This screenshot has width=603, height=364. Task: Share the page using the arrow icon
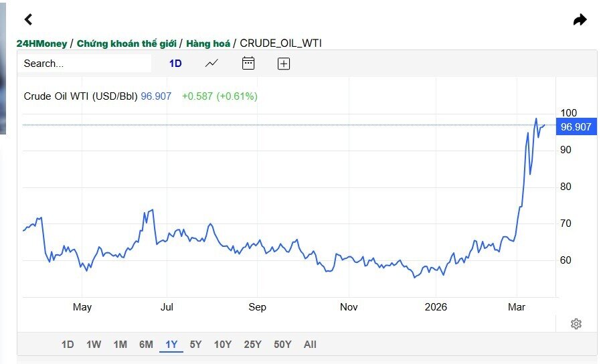point(580,19)
